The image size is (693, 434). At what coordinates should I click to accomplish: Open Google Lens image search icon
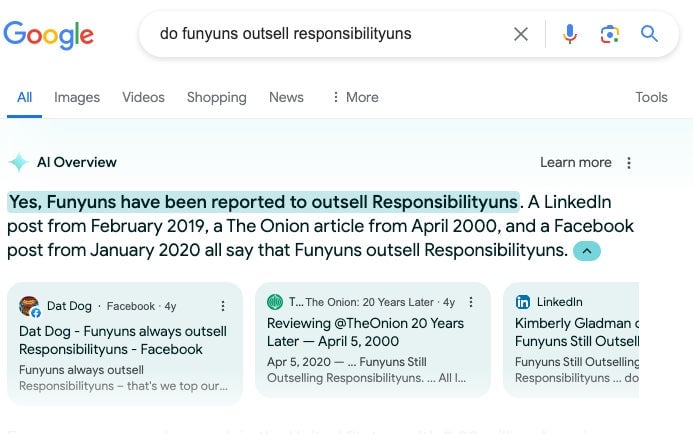(x=609, y=34)
